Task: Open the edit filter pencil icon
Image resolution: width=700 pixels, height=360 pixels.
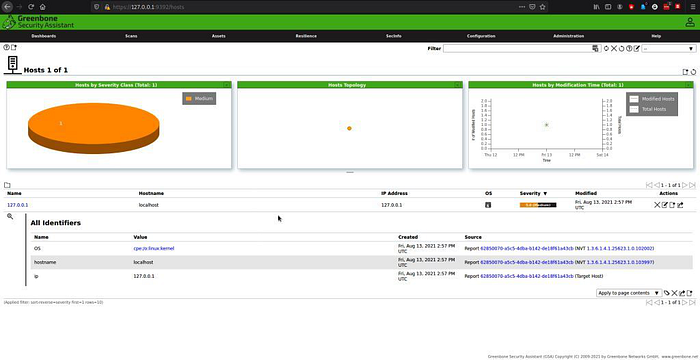Action: coord(637,48)
